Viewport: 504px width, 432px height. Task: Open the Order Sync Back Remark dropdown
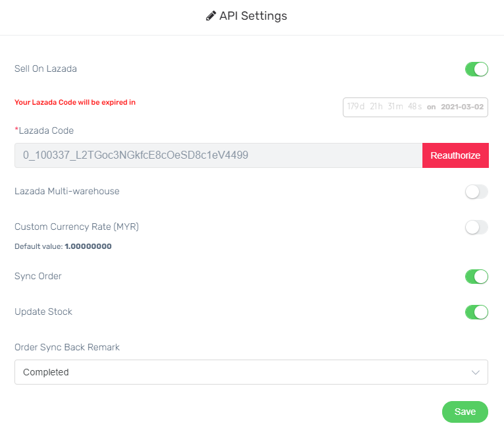(x=251, y=372)
